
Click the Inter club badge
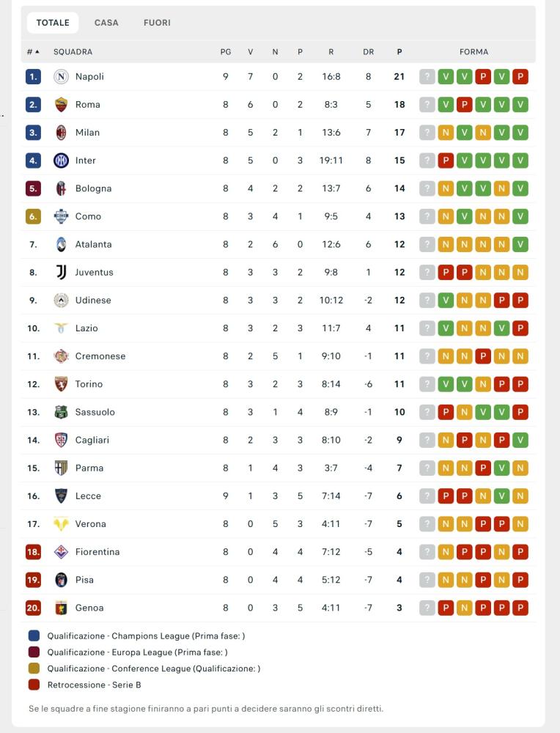tap(62, 161)
